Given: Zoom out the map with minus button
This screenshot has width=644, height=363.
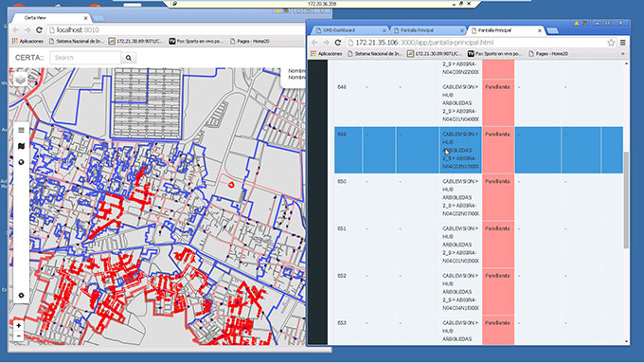Looking at the screenshot, I should [19, 336].
